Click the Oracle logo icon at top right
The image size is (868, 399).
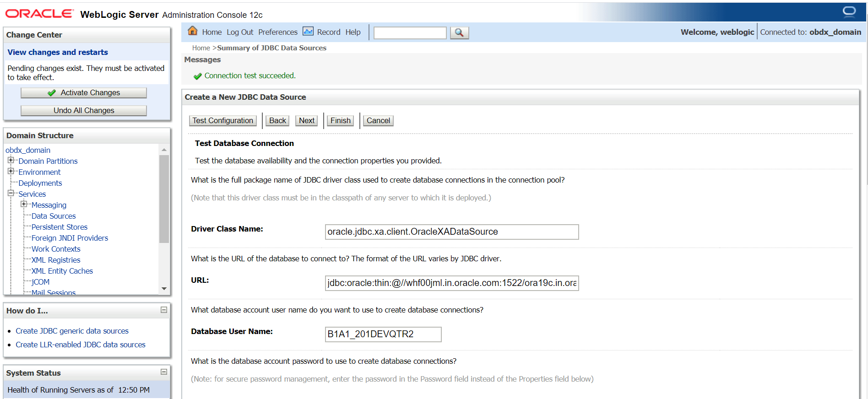(849, 12)
